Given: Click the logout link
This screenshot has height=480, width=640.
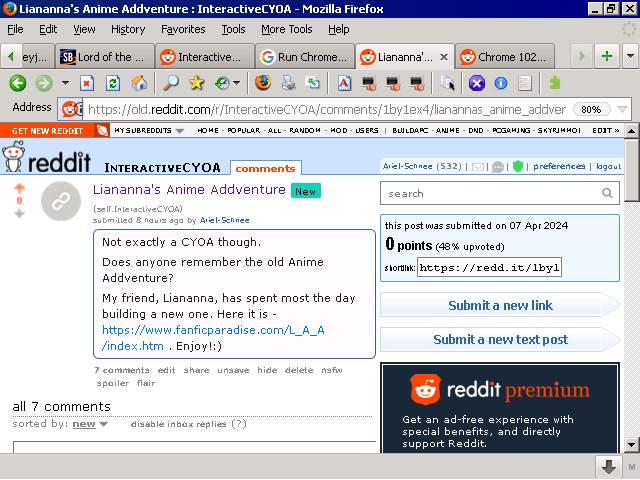Looking at the screenshot, I should click(608, 166).
